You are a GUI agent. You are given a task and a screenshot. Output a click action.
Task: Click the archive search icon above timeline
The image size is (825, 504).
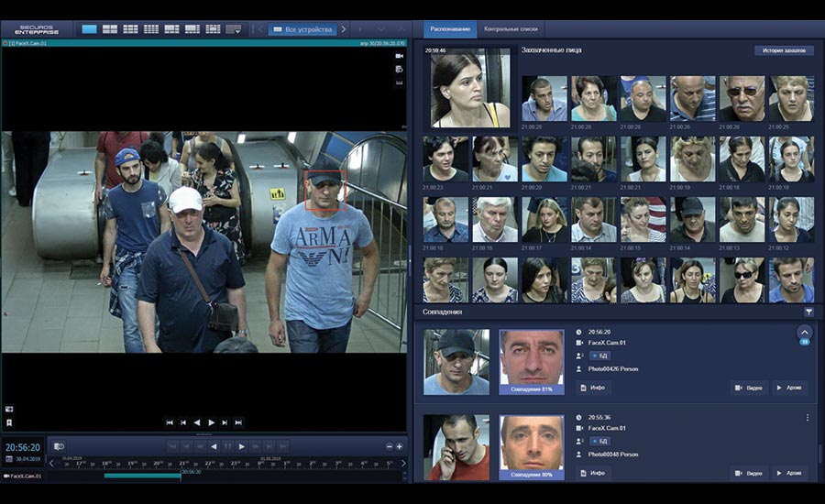point(59,446)
